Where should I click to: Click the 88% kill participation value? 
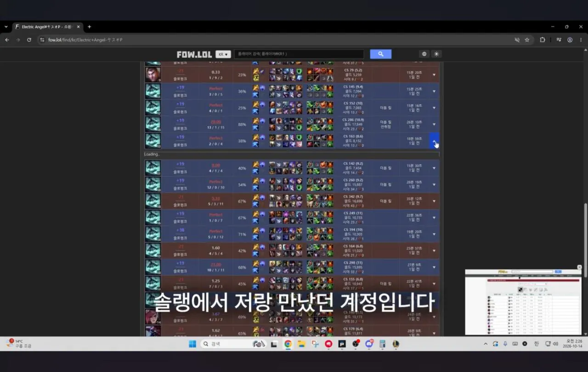pyautogui.click(x=242, y=124)
